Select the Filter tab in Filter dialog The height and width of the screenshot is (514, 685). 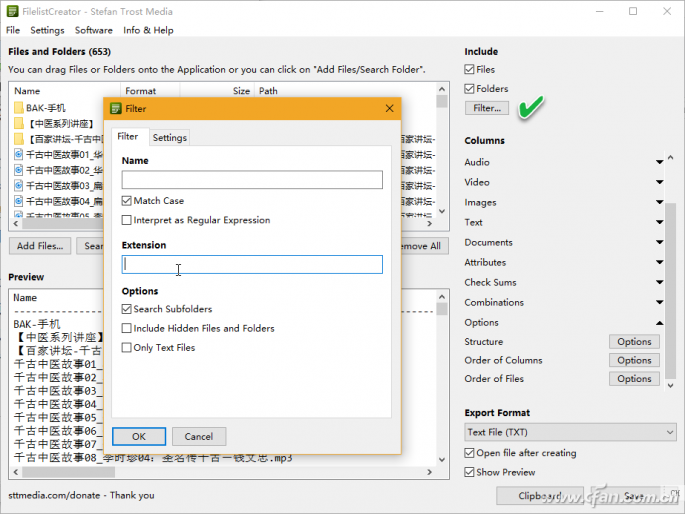(x=128, y=137)
